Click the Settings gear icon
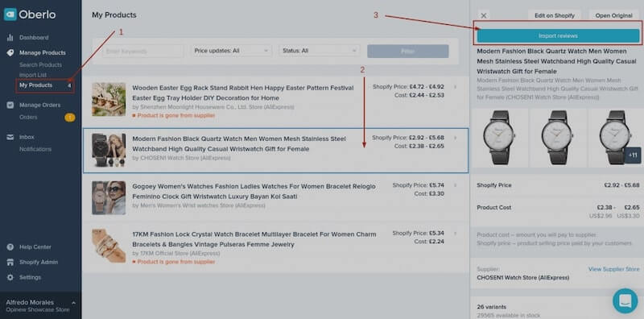The height and width of the screenshot is (319, 644). [10, 277]
